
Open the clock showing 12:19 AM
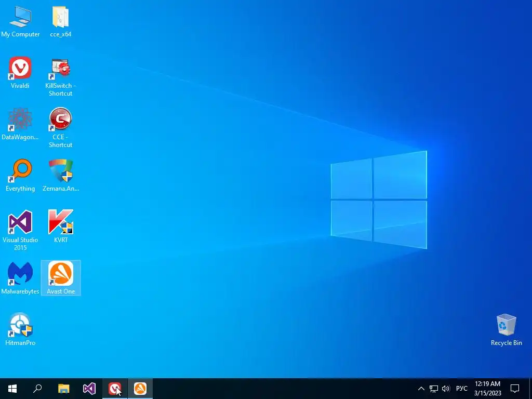pyautogui.click(x=487, y=389)
